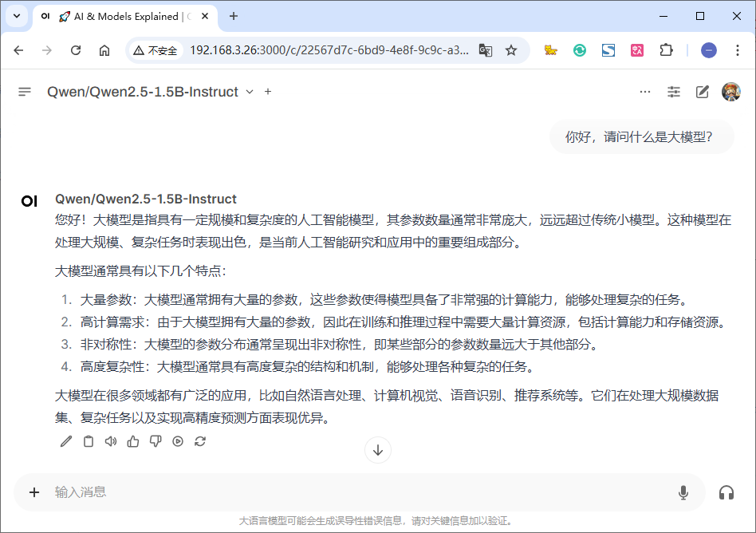Image resolution: width=756 pixels, height=533 pixels.
Task: Open chat controls panel
Action: pos(674,92)
